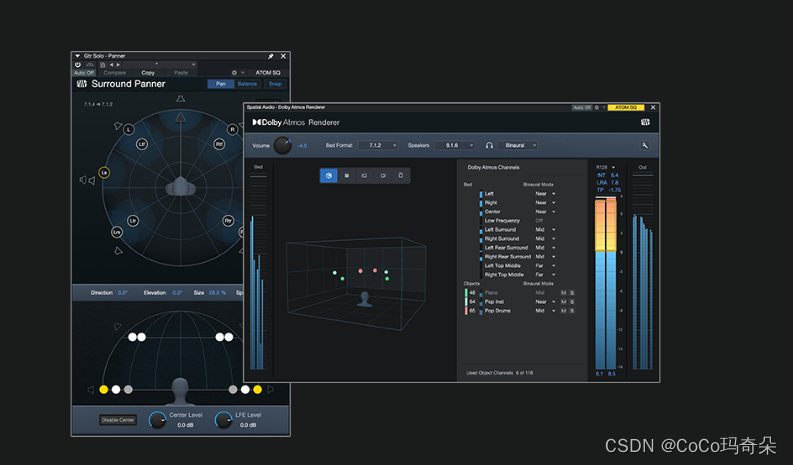Screen dimensions: 793x465
Task: Select the Ltr speaker node in panner
Action: [x=133, y=221]
